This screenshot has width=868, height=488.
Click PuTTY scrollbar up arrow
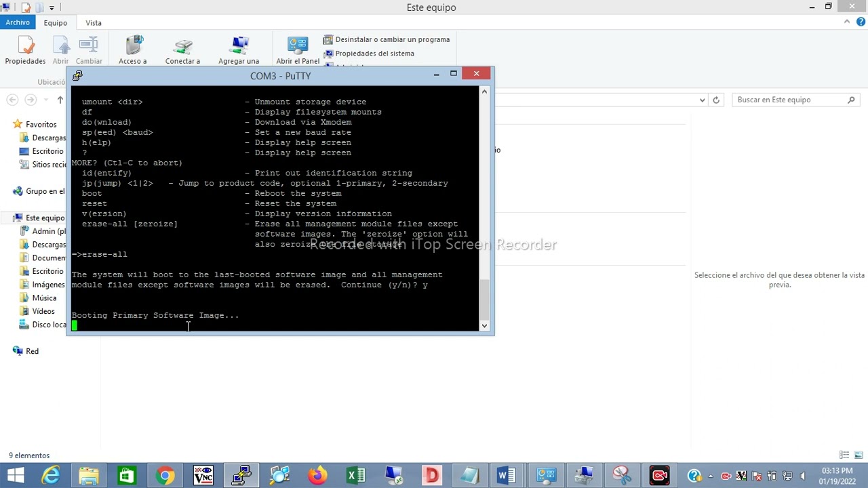(484, 91)
